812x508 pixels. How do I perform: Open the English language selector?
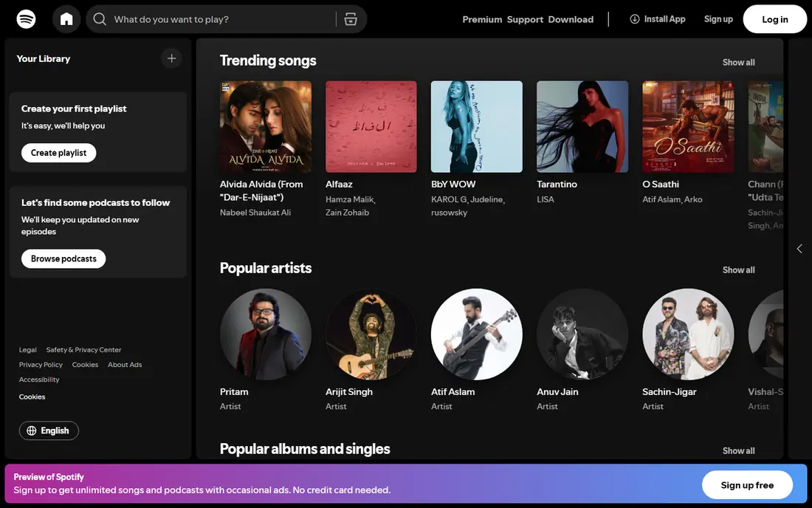pos(49,431)
